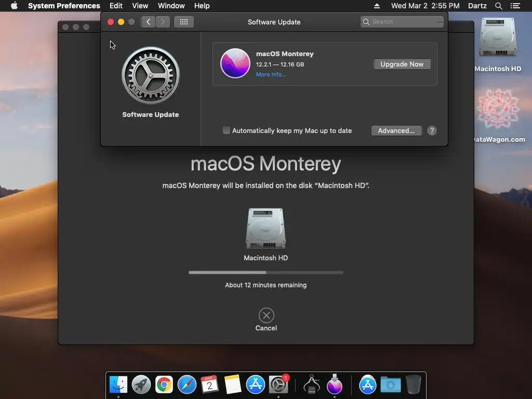Enable Automatically keep my Mac up to date
Viewport: 532px width, 399px height.
pyautogui.click(x=227, y=130)
